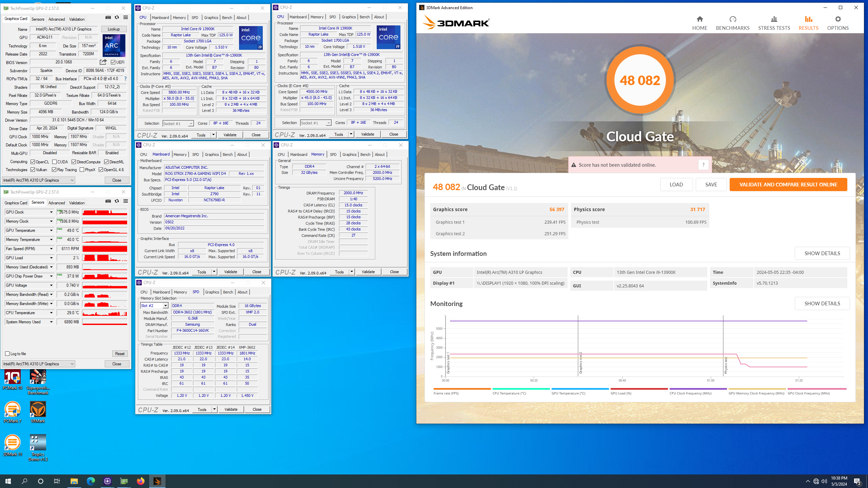Open Firefox from the taskbar
This screenshot has height=488, width=868.
140,481
